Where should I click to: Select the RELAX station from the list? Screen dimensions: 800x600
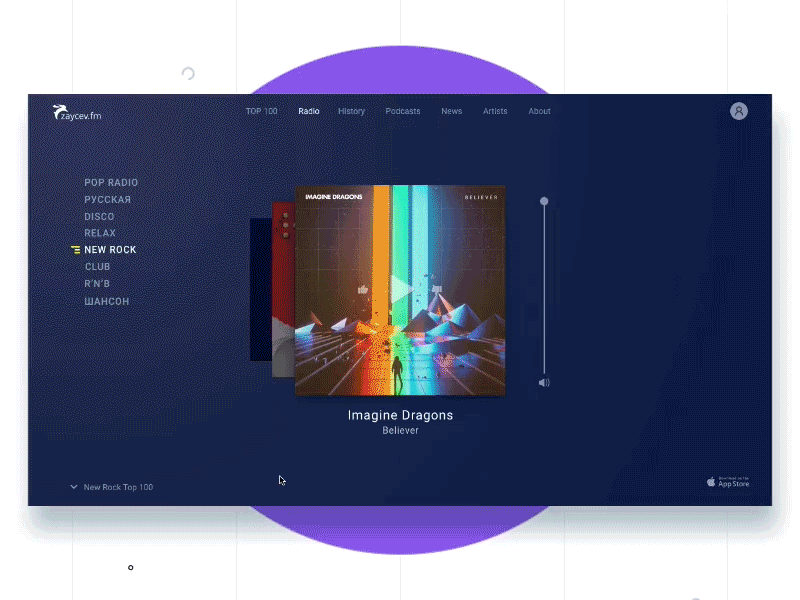pyautogui.click(x=100, y=232)
